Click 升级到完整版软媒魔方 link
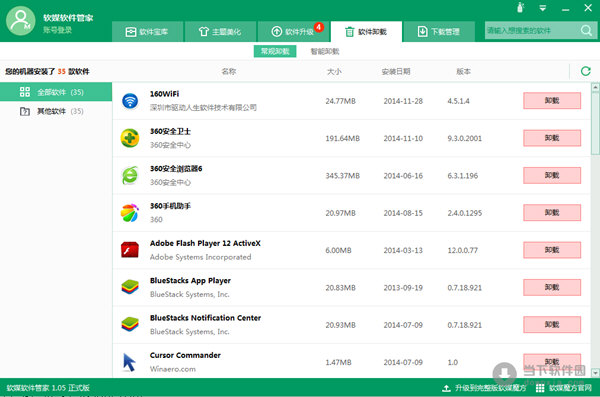 (x=484, y=388)
